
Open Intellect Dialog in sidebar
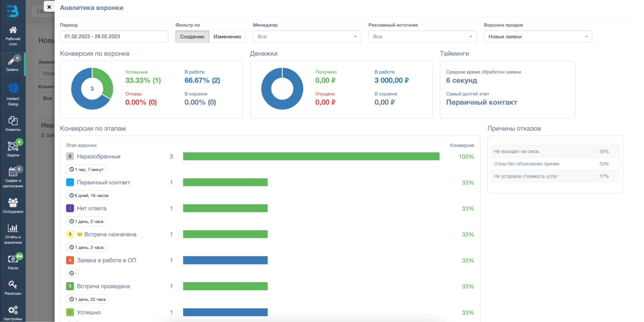point(13,95)
